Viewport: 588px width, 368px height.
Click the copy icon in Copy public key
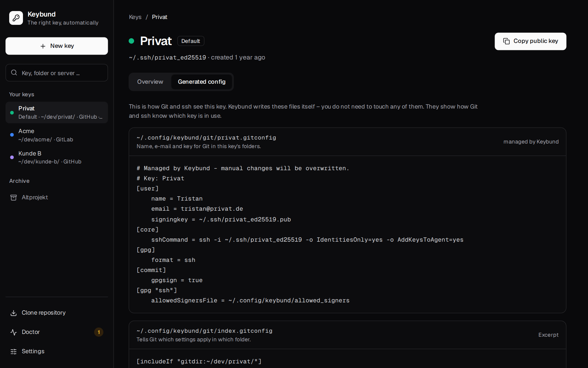click(x=507, y=41)
